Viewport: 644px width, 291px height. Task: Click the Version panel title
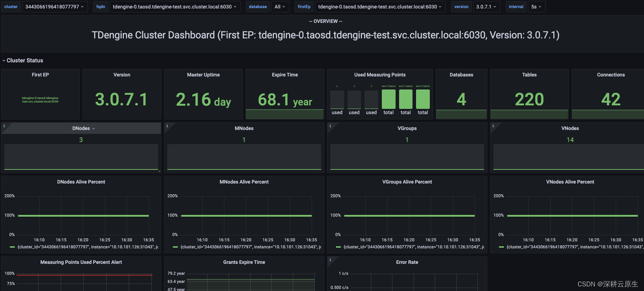122,75
